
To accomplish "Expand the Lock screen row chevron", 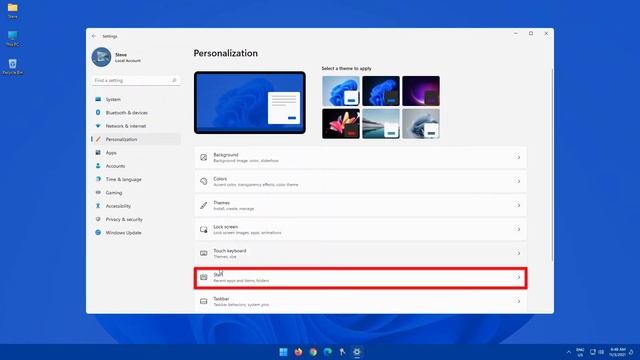I will [519, 229].
